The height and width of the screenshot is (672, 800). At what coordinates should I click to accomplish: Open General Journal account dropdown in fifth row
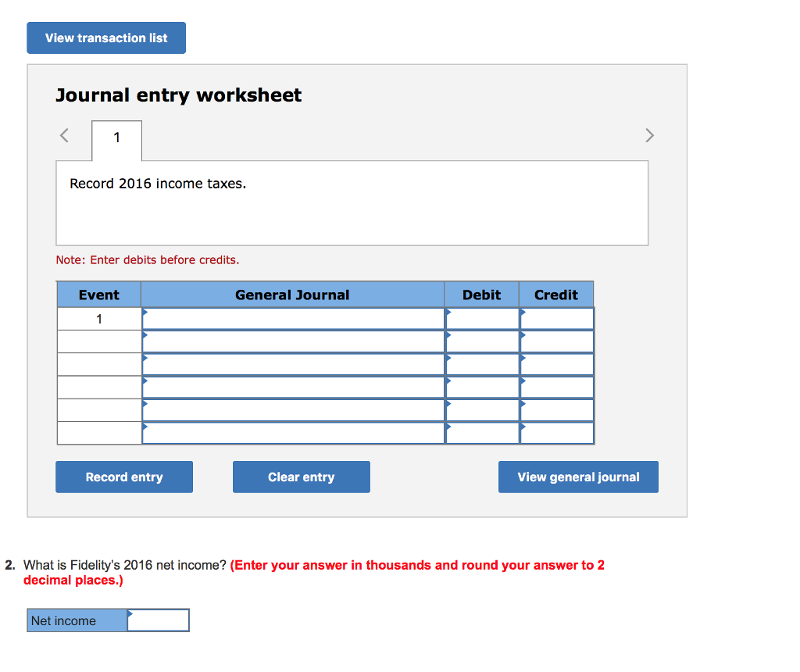(x=293, y=410)
